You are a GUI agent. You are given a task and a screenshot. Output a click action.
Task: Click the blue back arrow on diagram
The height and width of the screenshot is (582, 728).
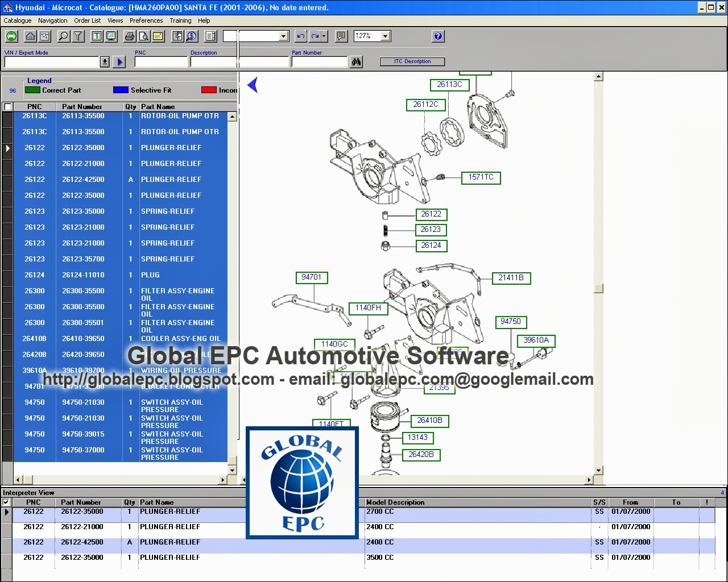click(253, 85)
